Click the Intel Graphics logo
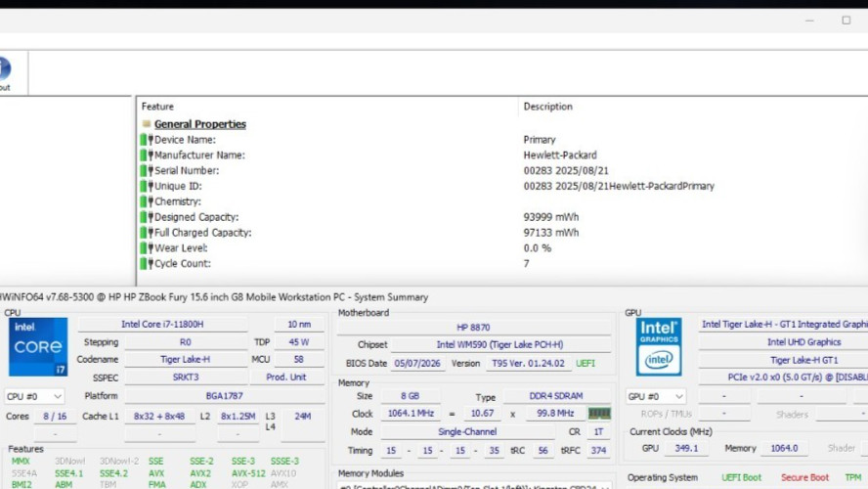 point(659,347)
